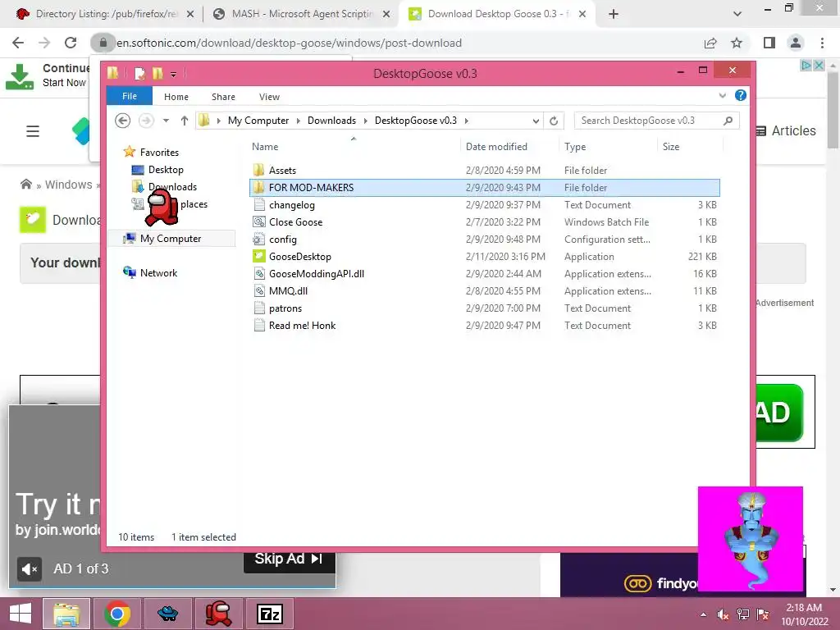Click Windows breadcrumb link on Softonic

69,185
